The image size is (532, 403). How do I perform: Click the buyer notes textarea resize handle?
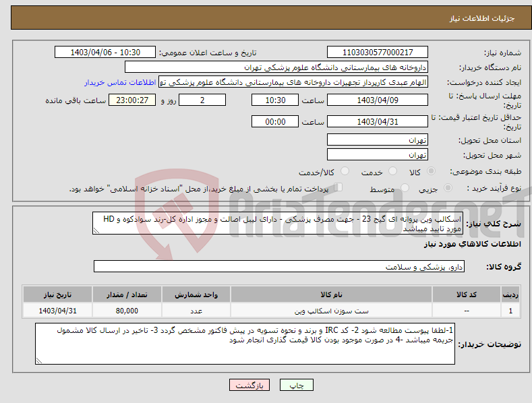click(x=39, y=361)
